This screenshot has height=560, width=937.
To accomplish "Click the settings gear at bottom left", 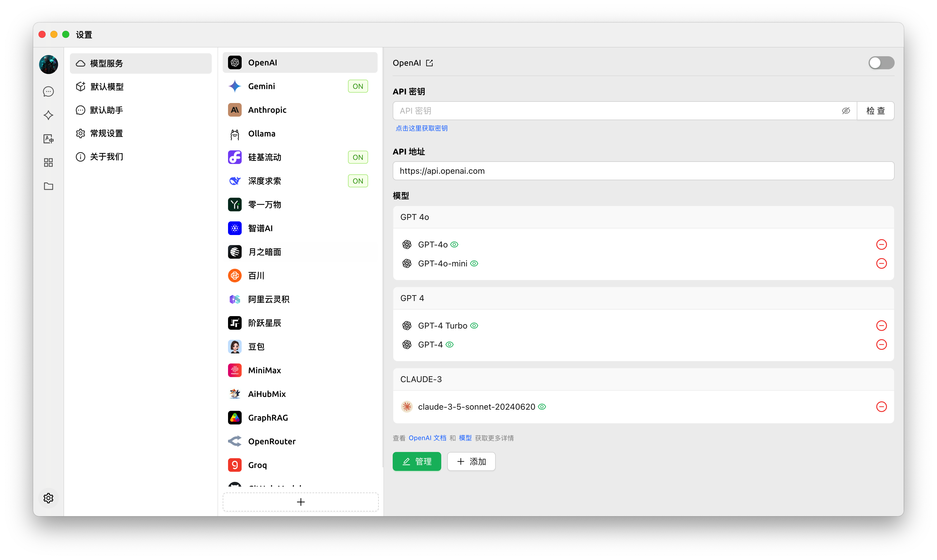I will (x=48, y=498).
